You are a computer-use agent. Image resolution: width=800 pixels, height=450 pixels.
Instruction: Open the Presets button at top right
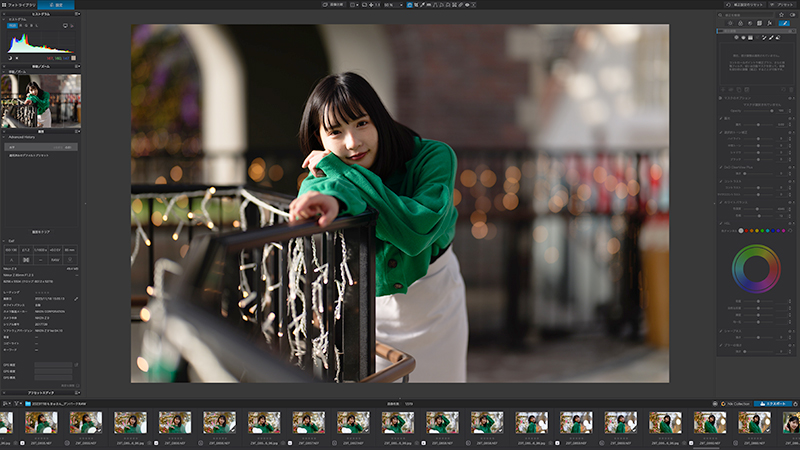tap(782, 5)
